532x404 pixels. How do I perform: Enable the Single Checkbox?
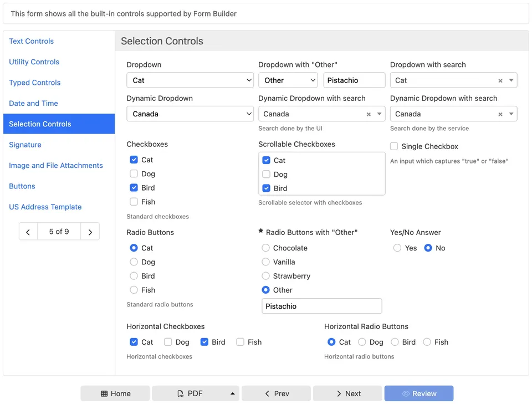394,146
